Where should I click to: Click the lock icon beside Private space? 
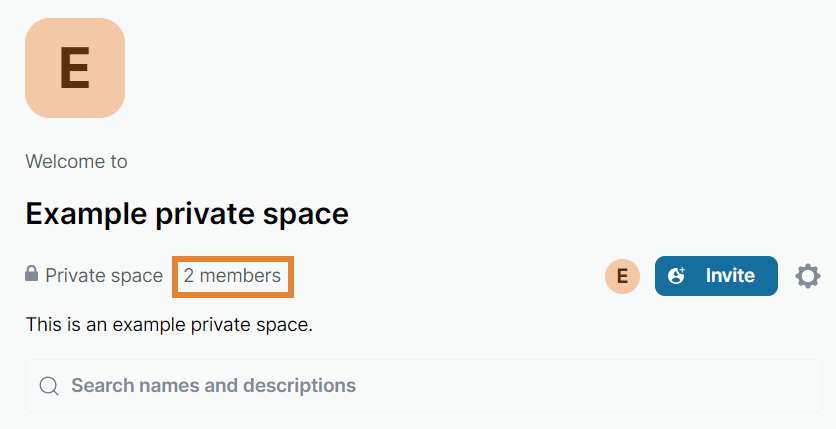(32, 275)
